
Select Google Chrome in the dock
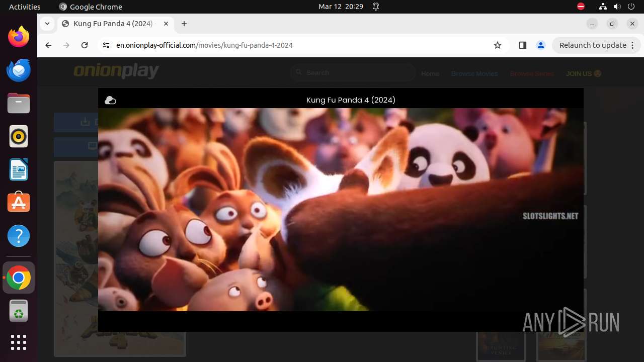point(19,278)
